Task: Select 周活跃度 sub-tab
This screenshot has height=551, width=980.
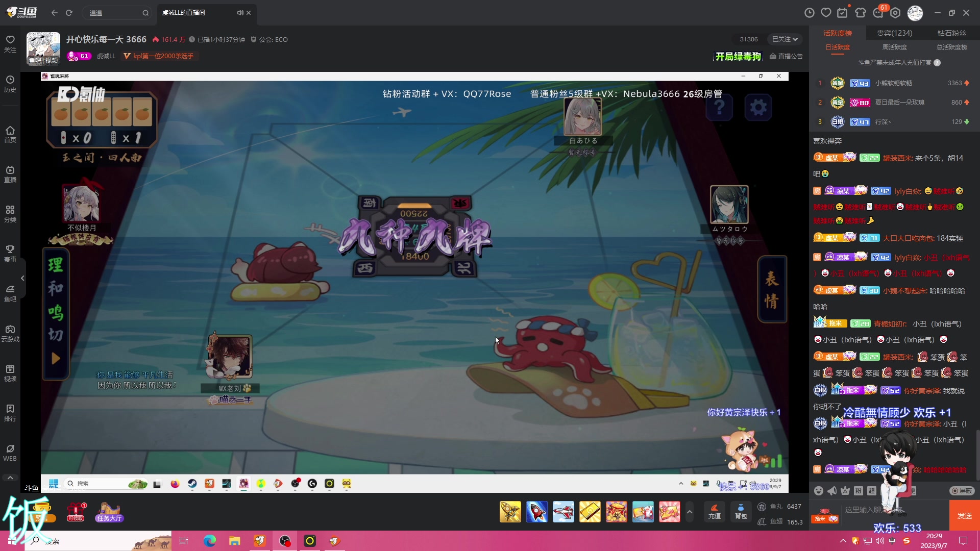Action: (x=894, y=47)
